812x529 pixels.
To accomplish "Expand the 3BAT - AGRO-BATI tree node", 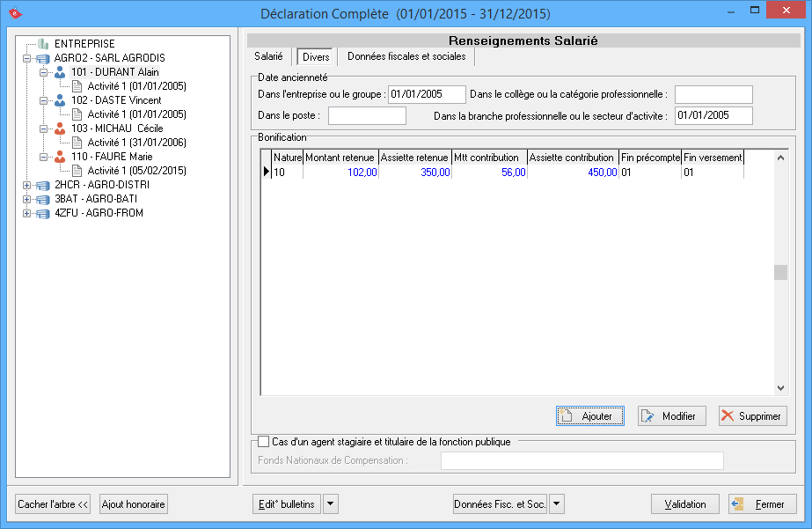I will [x=26, y=199].
